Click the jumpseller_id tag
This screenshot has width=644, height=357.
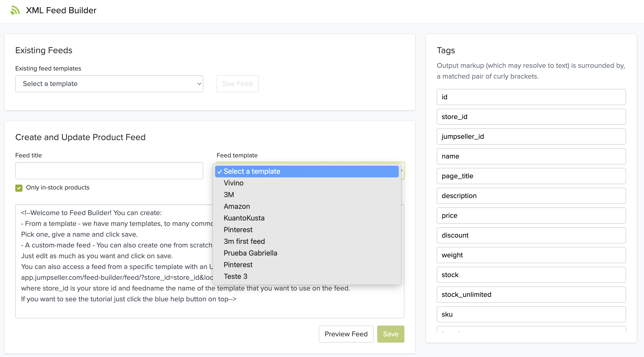coord(531,137)
